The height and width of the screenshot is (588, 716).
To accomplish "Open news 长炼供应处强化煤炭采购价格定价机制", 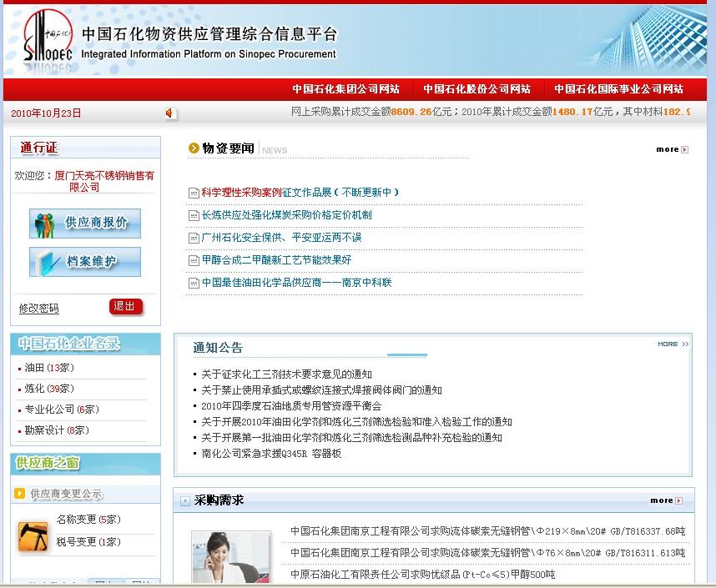I will coord(287,215).
